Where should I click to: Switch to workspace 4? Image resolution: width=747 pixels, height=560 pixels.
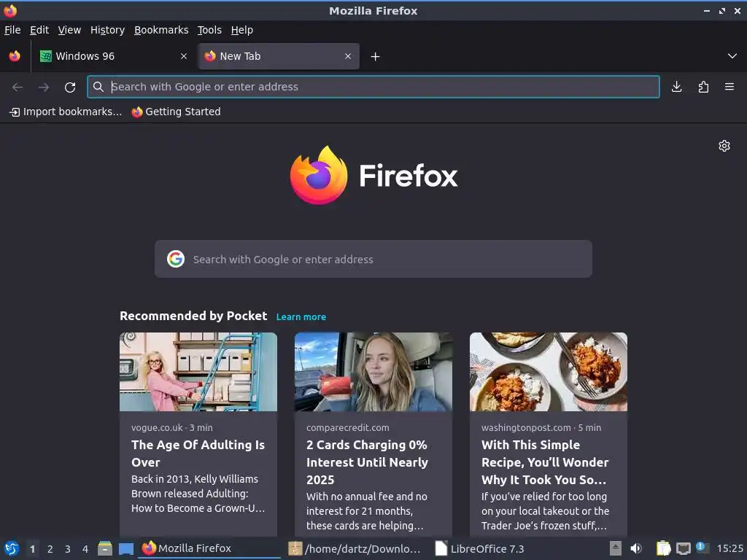point(85,549)
